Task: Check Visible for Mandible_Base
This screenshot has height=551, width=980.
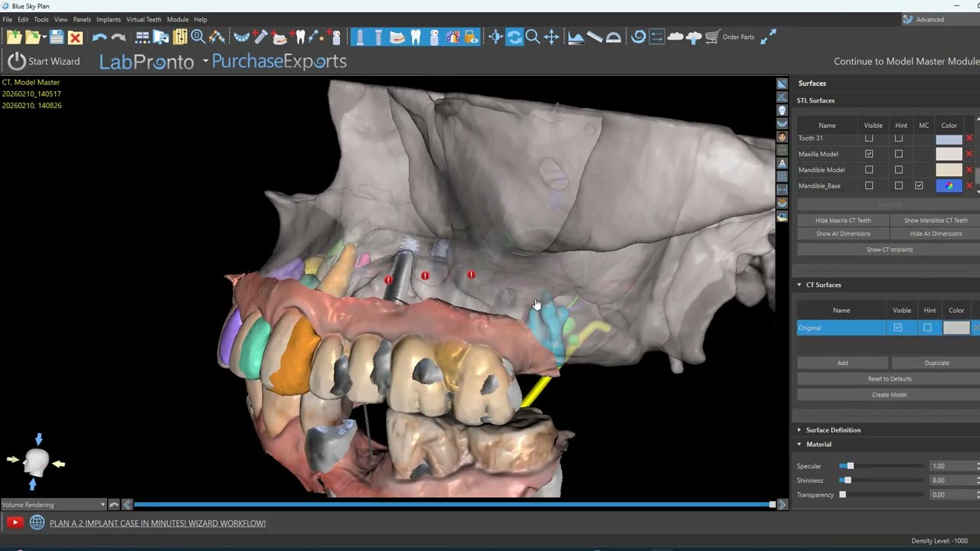Action: pyautogui.click(x=868, y=186)
